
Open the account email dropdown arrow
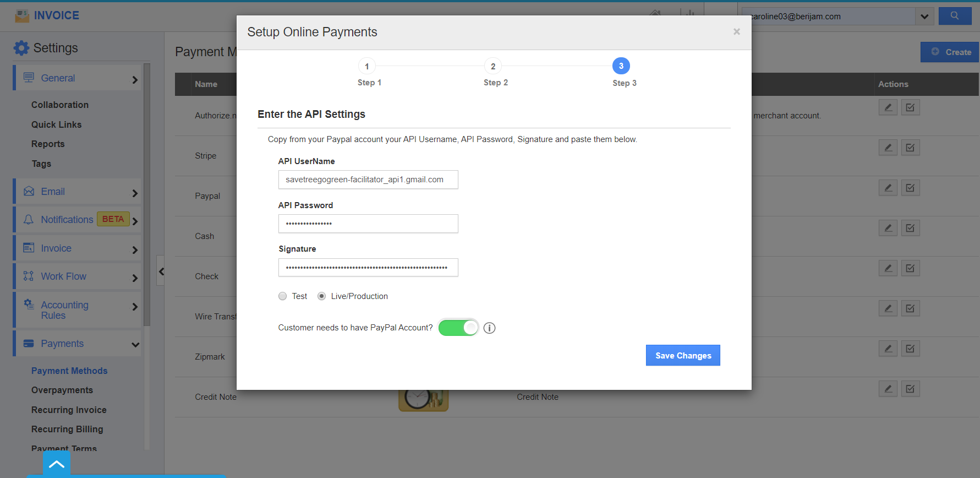coord(924,17)
